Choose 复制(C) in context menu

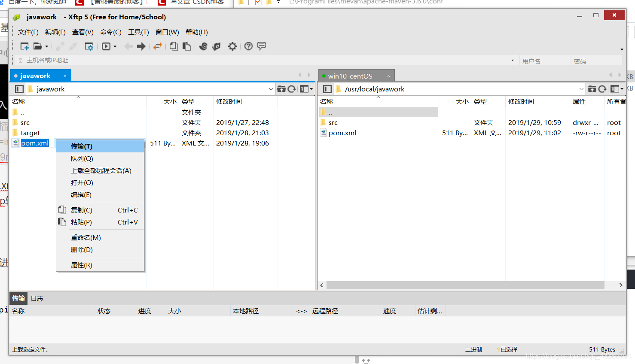[100, 210]
